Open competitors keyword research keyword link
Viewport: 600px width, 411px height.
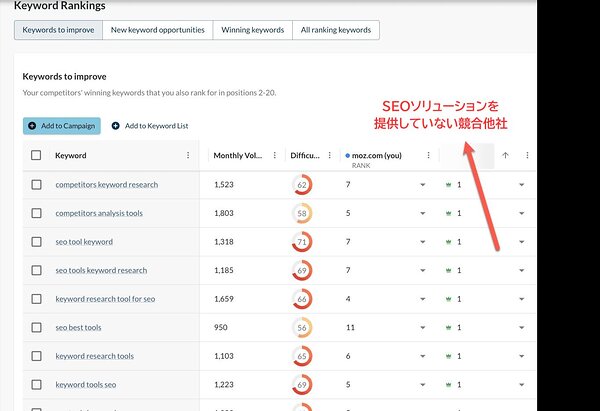[107, 184]
